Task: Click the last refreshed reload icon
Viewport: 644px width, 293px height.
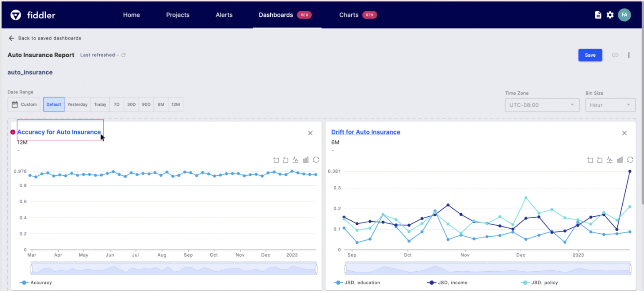Action: coord(123,55)
